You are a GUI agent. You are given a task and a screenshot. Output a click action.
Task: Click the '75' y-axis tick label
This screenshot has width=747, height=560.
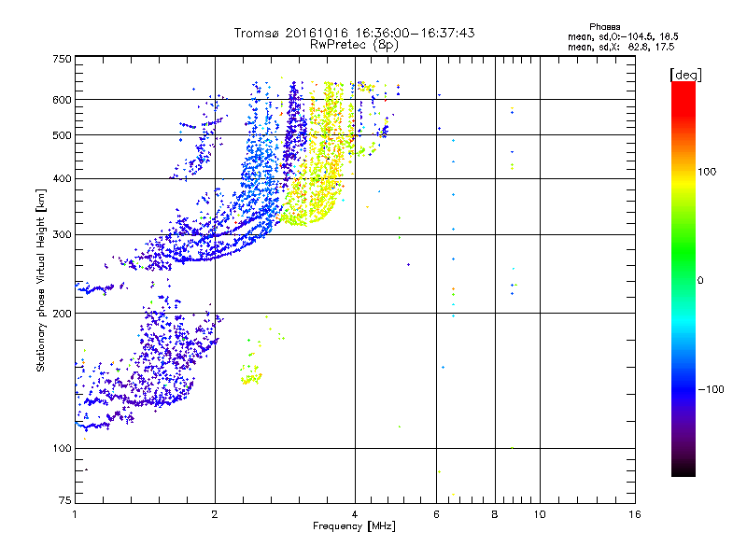coord(65,500)
